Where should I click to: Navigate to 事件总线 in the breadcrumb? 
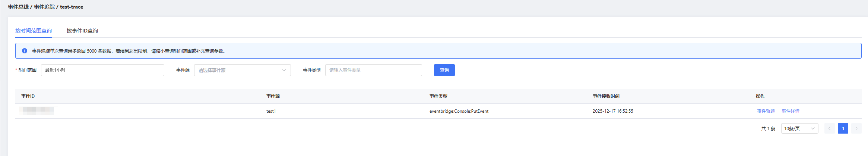(18, 7)
